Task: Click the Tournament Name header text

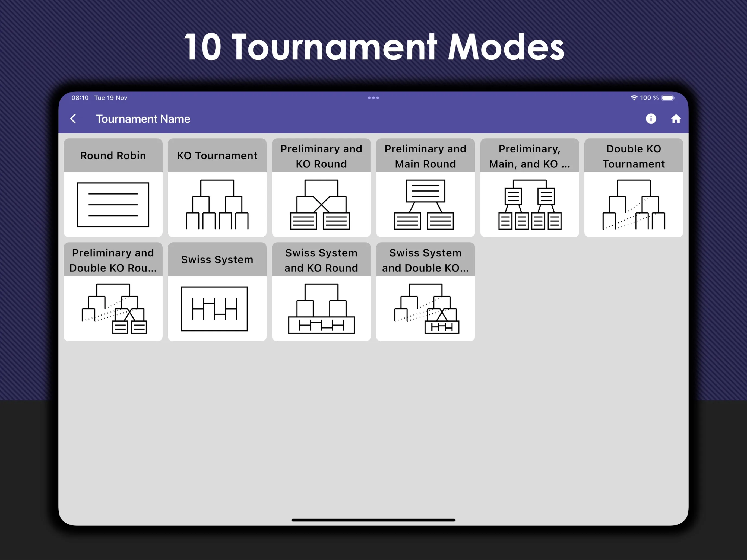Action: tap(143, 119)
